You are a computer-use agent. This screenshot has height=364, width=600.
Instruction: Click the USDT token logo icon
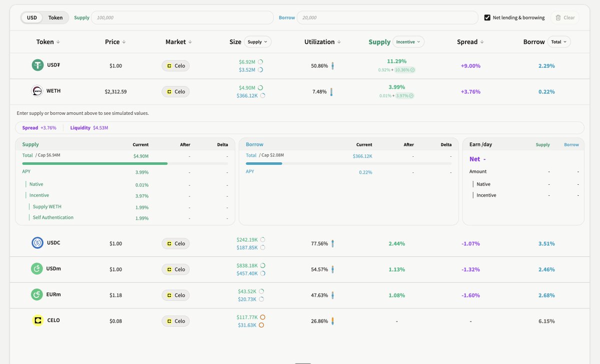pos(38,65)
